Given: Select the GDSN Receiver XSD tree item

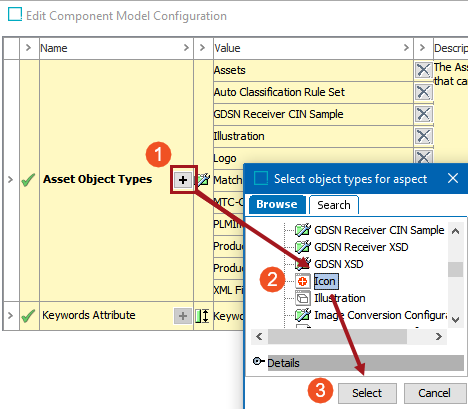Looking at the screenshot, I should [x=361, y=247].
